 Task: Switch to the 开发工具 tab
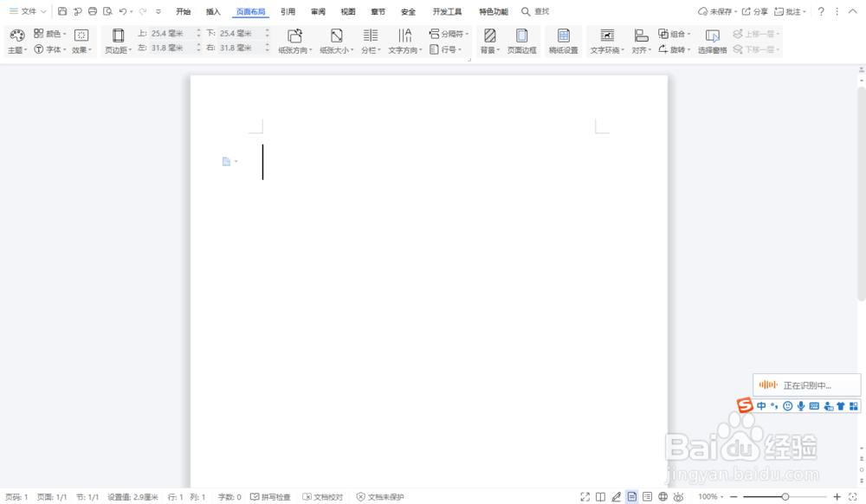tap(447, 11)
